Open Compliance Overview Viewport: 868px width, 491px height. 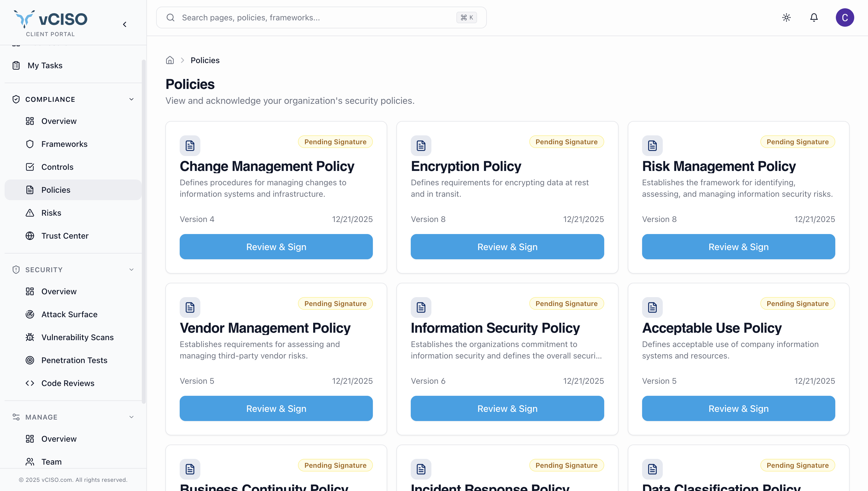[73, 121]
